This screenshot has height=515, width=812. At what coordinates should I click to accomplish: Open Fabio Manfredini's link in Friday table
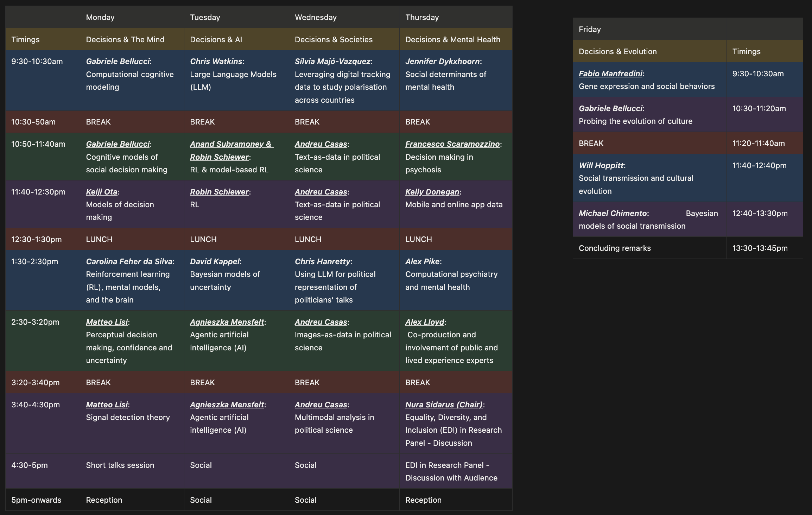coord(610,74)
